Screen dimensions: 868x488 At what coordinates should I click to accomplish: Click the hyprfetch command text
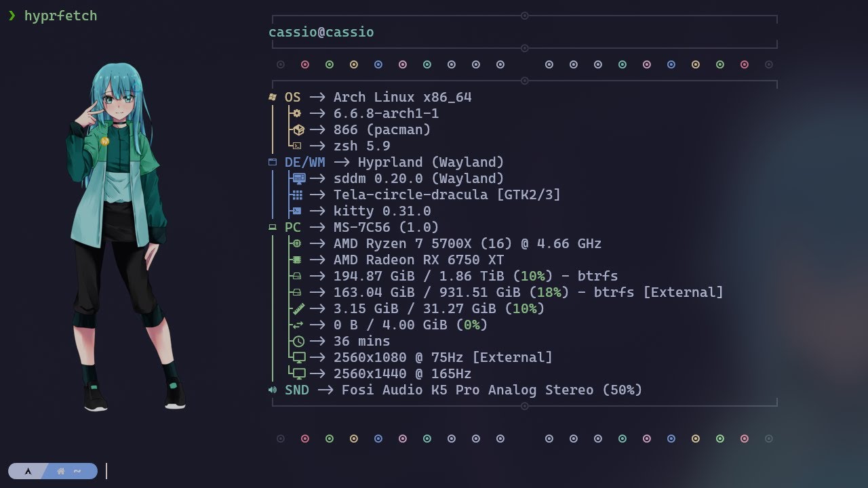click(61, 16)
